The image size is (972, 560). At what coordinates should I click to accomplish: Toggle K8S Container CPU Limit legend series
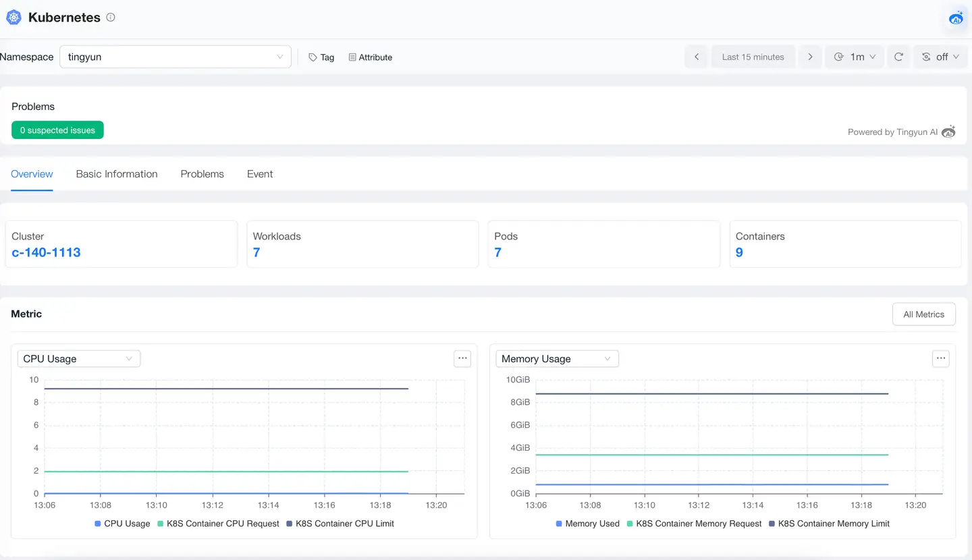pos(340,524)
